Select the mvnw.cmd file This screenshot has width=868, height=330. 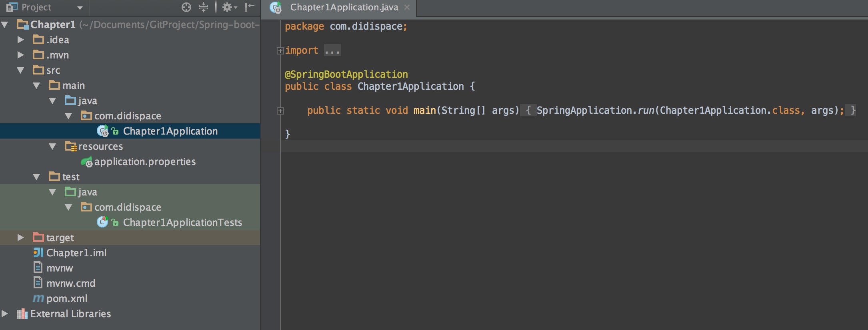(71, 284)
